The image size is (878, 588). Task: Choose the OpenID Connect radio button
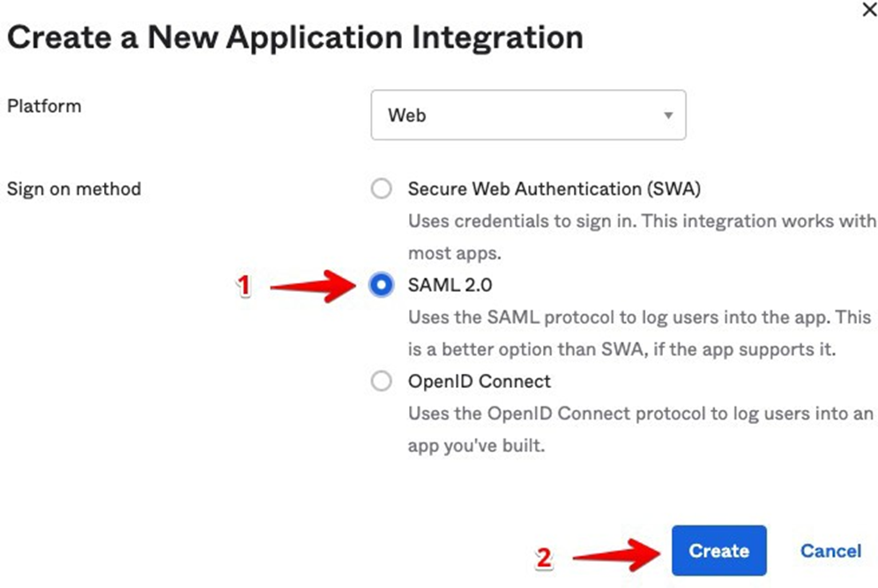click(381, 381)
